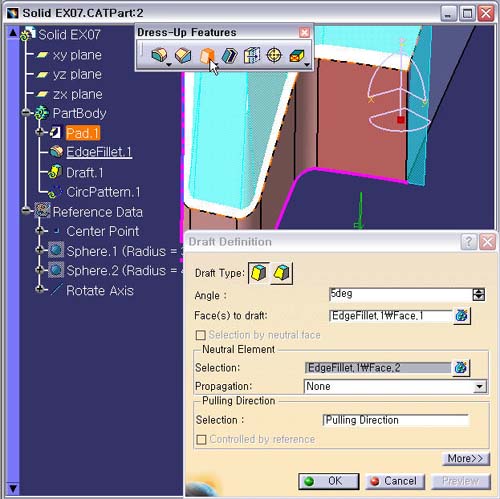
Task: Select the Edge Fillet tool icon
Action: coord(159,55)
